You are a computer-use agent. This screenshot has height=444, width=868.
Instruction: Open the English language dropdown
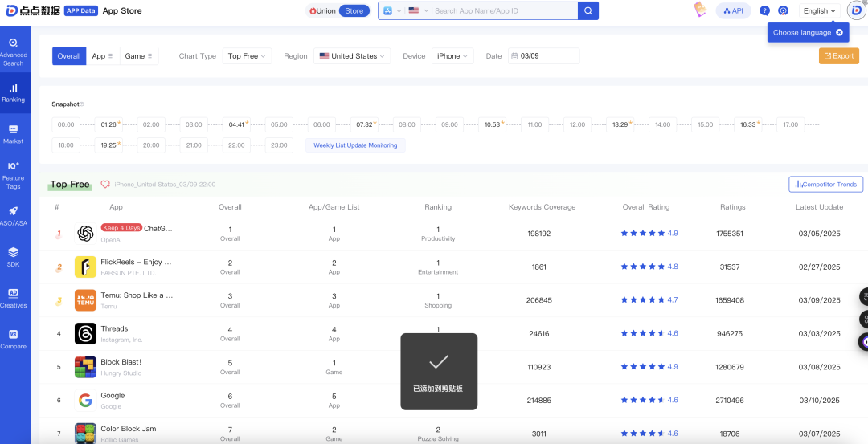[819, 10]
